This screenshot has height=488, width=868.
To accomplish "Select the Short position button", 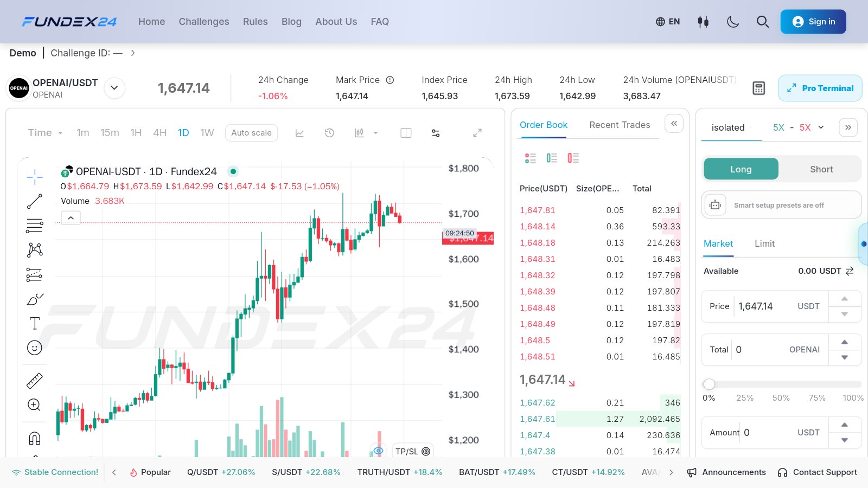I will pyautogui.click(x=821, y=169).
